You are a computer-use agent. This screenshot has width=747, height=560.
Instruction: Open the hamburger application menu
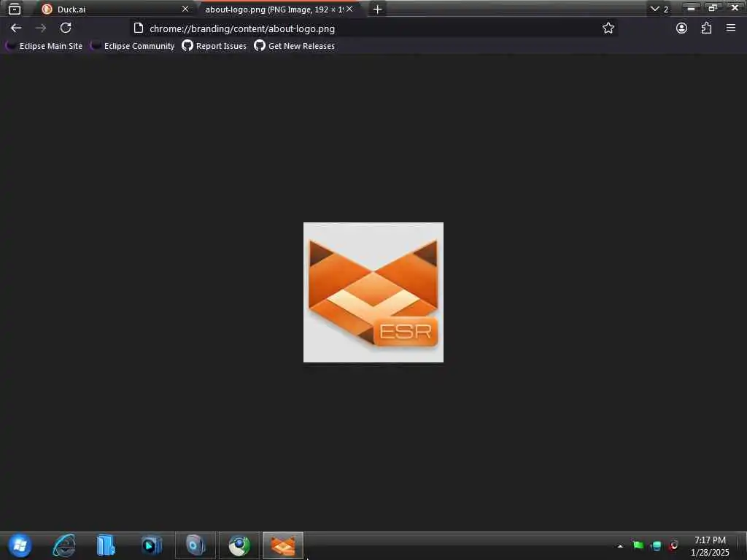click(731, 28)
